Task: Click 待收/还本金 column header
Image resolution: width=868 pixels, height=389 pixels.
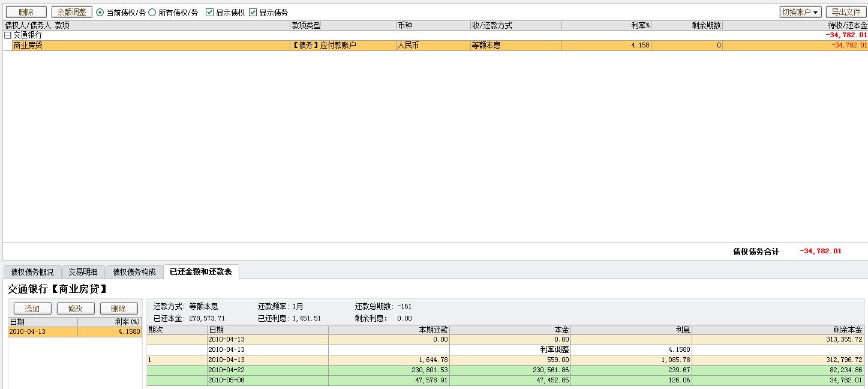Action: (795, 26)
